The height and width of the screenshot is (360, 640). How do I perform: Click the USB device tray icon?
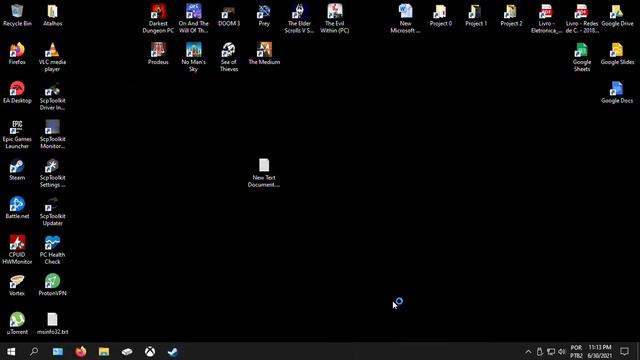[x=540, y=351]
